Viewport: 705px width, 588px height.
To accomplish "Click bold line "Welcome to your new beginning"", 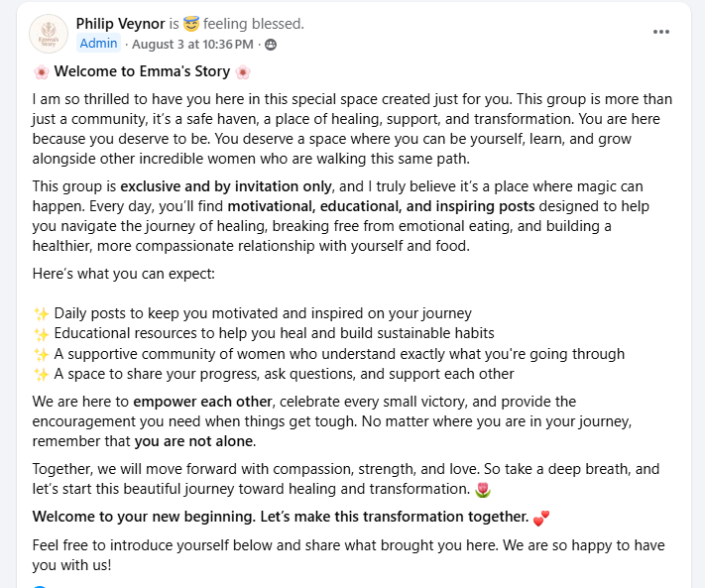I will [281, 517].
